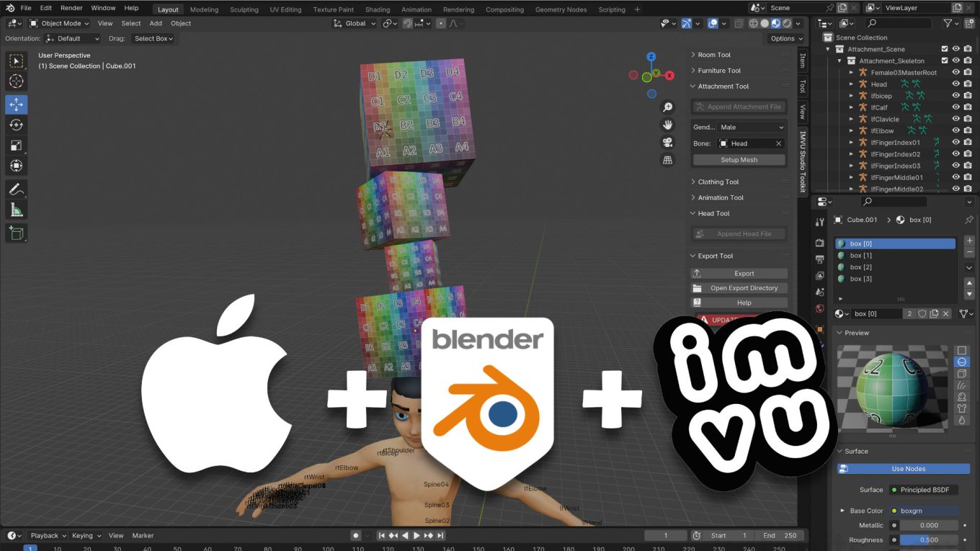Click the Use Nodes button
Viewport: 980px width, 551px height.
coord(903,469)
